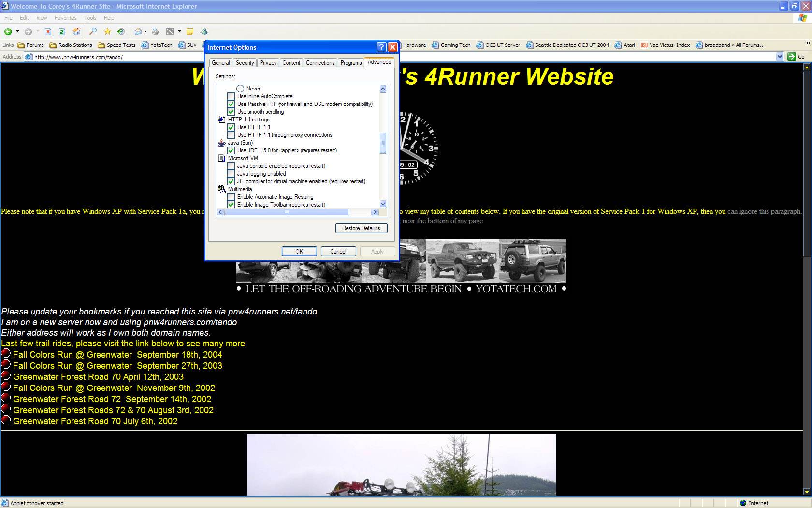Open the Favorites star icon
The image size is (812, 508).
[x=107, y=31]
